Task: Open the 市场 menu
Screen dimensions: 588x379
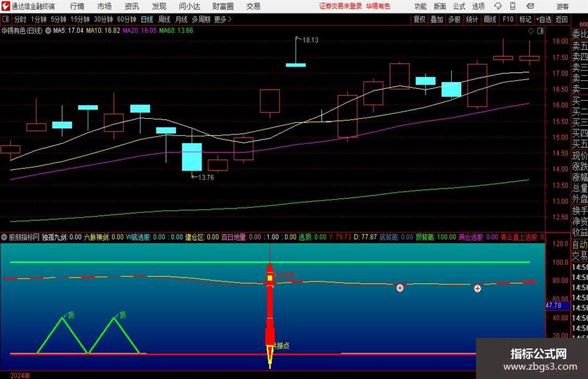Action: 105,6
